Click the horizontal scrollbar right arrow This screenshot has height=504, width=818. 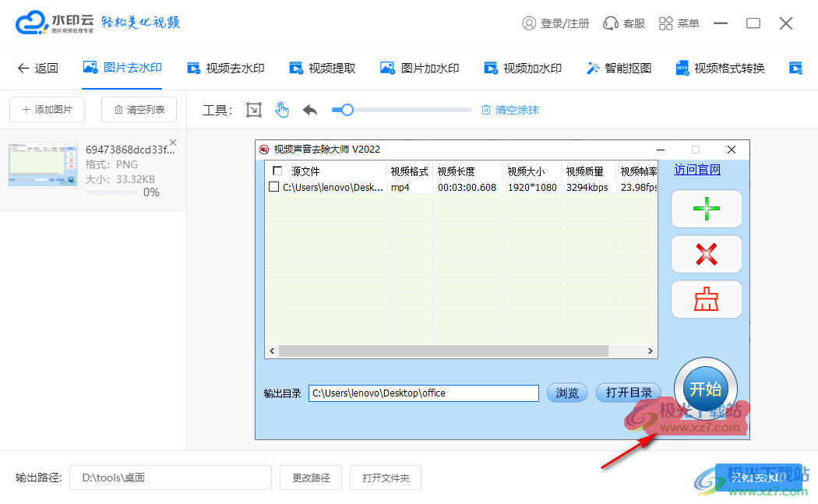(x=650, y=351)
